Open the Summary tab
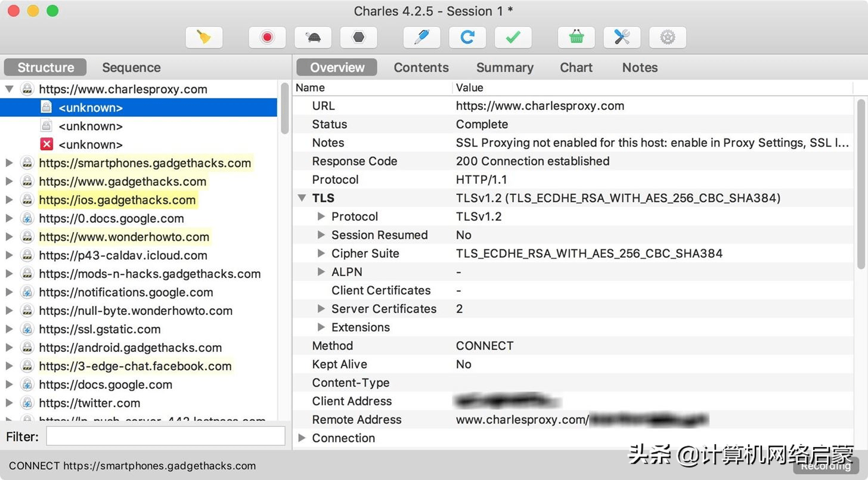Screen dimensions: 868x480 (x=505, y=67)
